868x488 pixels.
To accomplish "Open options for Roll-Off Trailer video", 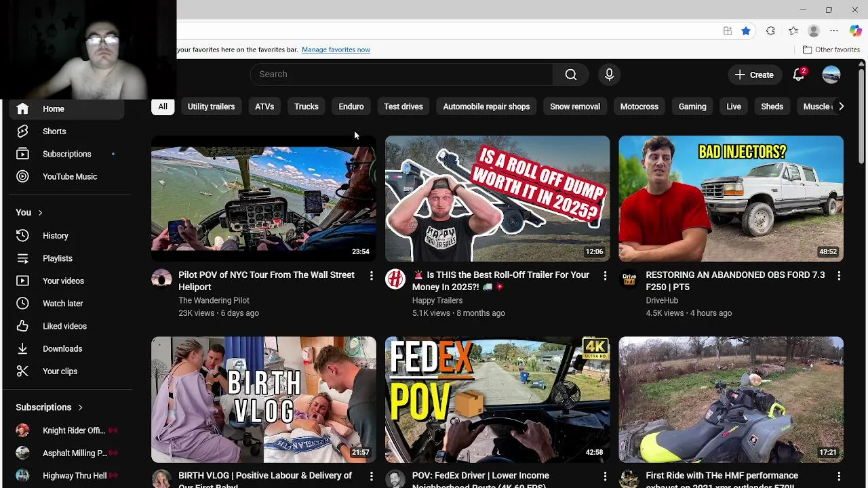I will click(605, 276).
